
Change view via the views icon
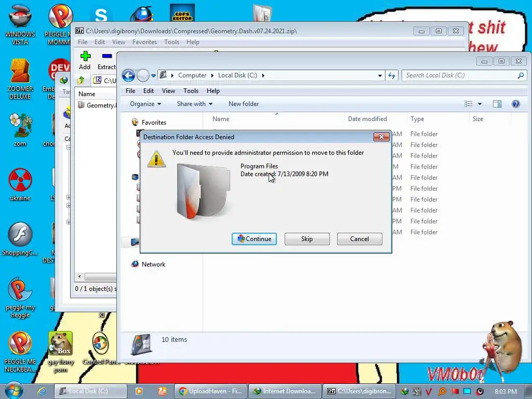tap(468, 104)
